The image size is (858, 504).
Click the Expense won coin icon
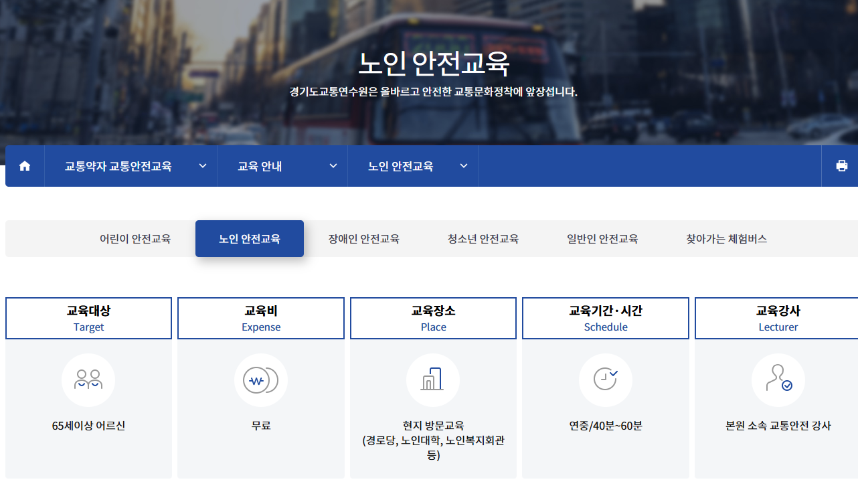click(261, 380)
